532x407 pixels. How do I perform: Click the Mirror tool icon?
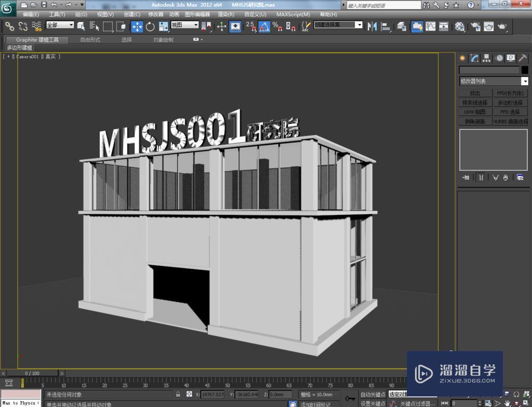point(372,27)
